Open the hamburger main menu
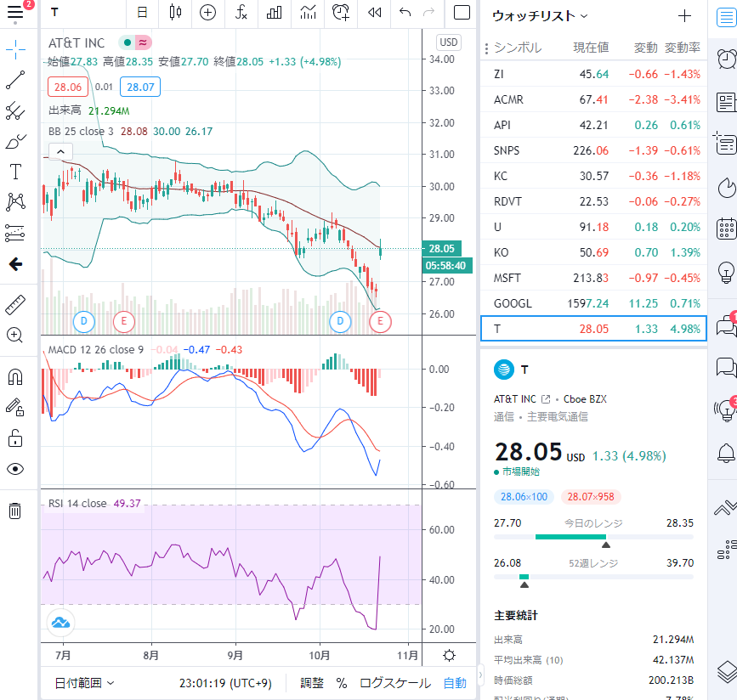Viewport: 737px width, 700px height. point(15,13)
